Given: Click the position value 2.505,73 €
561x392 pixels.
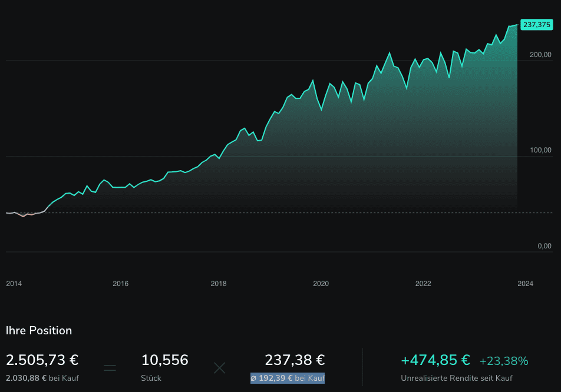Looking at the screenshot, I should coord(42,360).
